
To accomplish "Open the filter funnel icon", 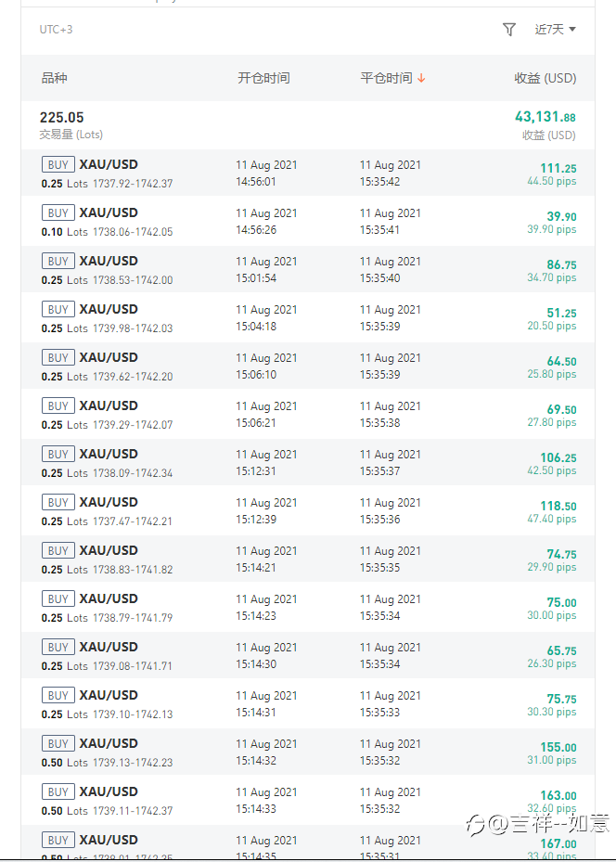I will pyautogui.click(x=508, y=29).
